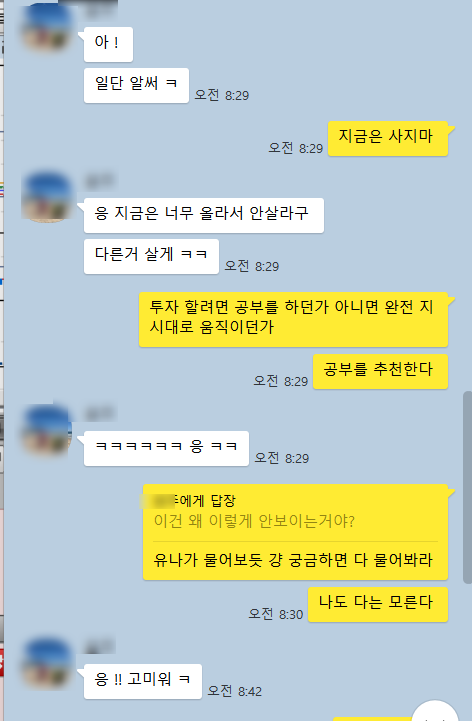Click the '투자 할려면 공부를 하던가' message
472x721 pixels.
click(x=294, y=319)
